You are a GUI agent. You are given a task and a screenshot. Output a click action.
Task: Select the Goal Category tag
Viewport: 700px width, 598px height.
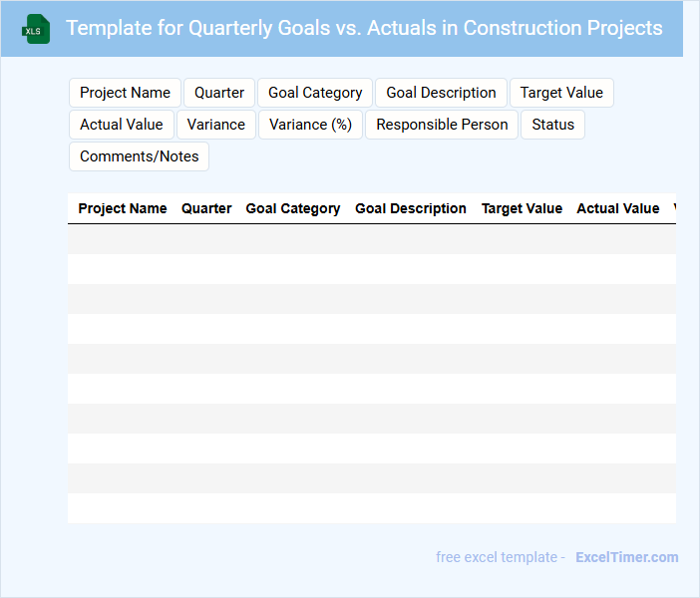point(315,93)
